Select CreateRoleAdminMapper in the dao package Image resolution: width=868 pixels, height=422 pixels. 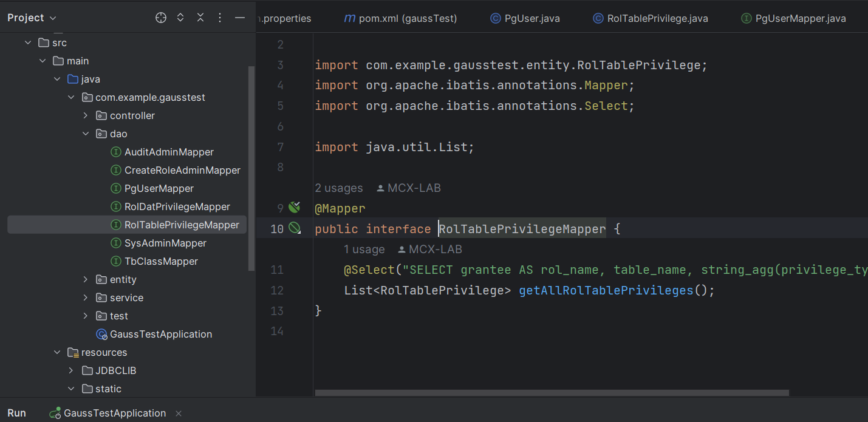click(182, 170)
